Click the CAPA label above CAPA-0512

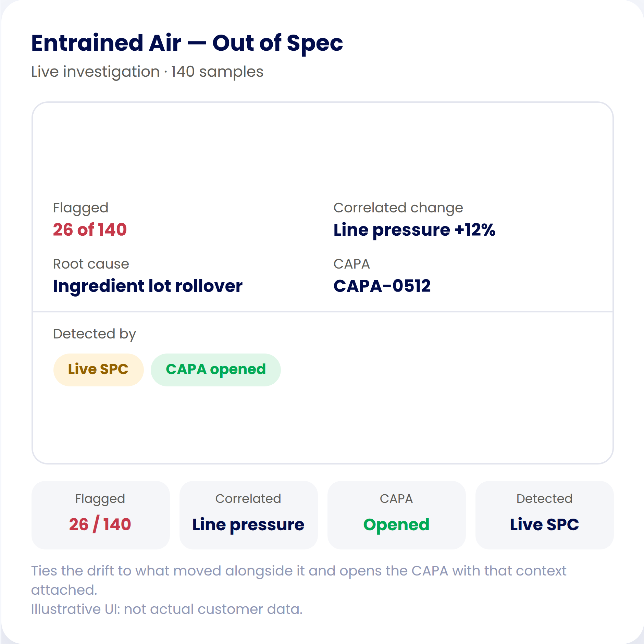(x=351, y=264)
